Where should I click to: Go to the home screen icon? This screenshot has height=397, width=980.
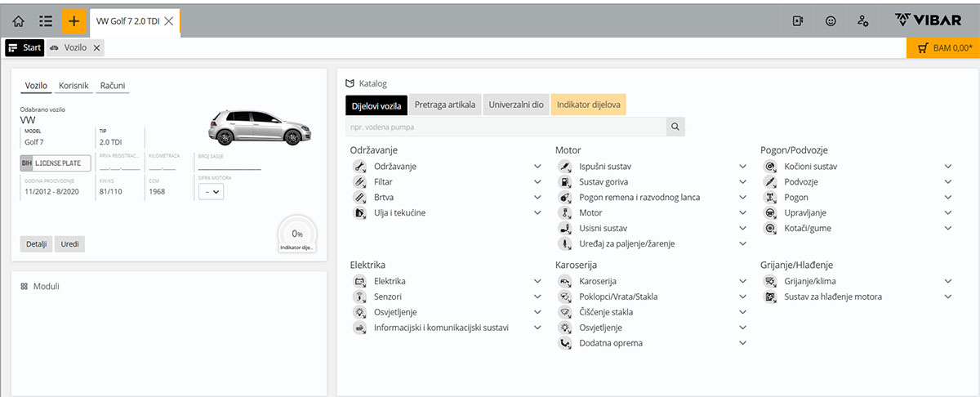[18, 21]
